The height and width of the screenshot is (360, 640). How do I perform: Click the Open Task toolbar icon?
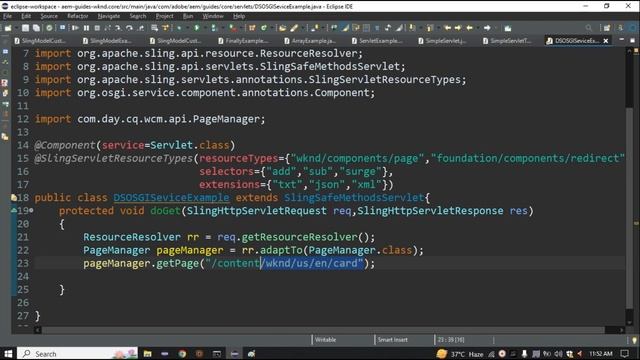tap(294, 28)
